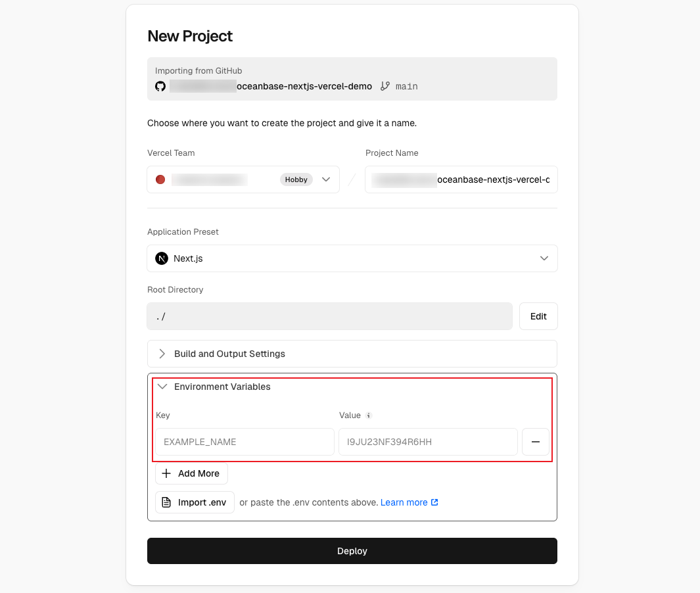The image size is (700, 593).
Task: Click Edit for Root Directory
Action: tap(538, 316)
